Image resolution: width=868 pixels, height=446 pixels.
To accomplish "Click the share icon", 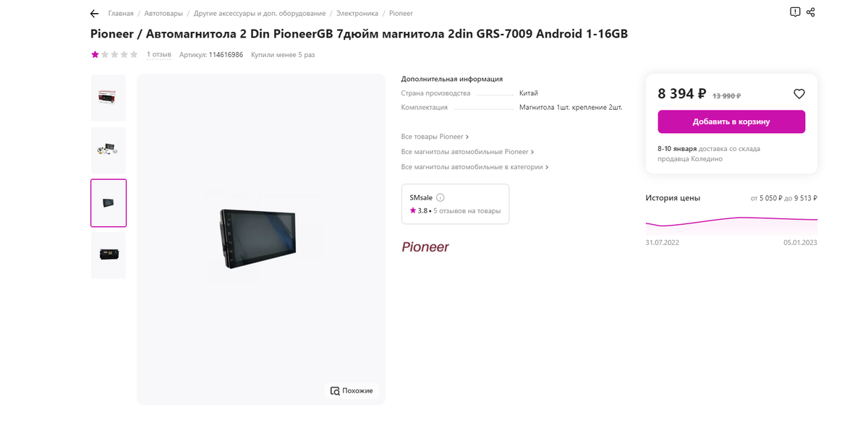I will click(x=811, y=12).
